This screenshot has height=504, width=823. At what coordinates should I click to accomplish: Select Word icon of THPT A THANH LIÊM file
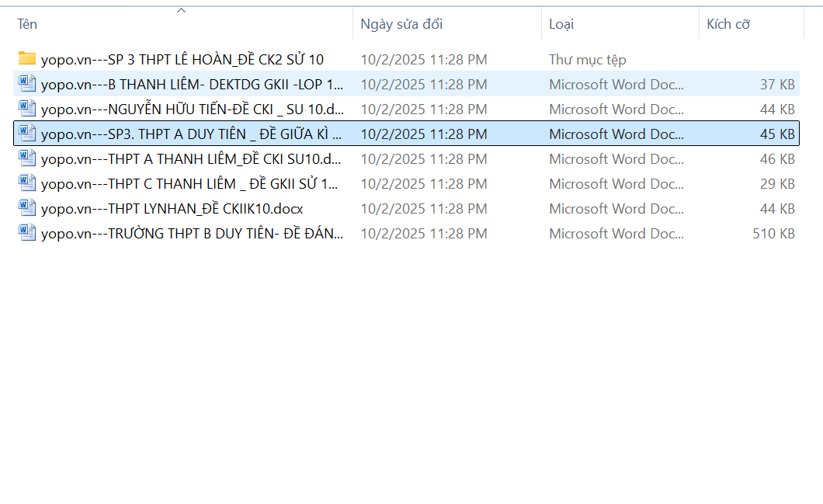click(27, 158)
